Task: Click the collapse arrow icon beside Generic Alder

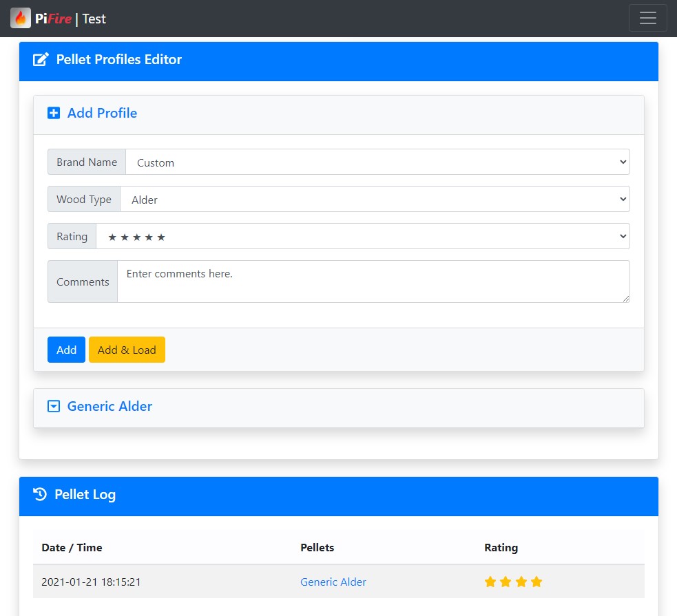Action: click(x=54, y=406)
